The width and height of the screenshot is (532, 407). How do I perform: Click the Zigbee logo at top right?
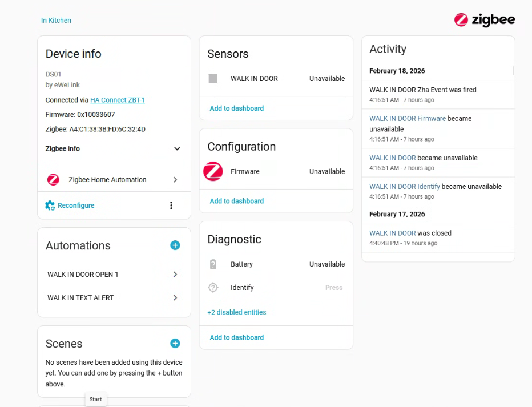coord(485,20)
